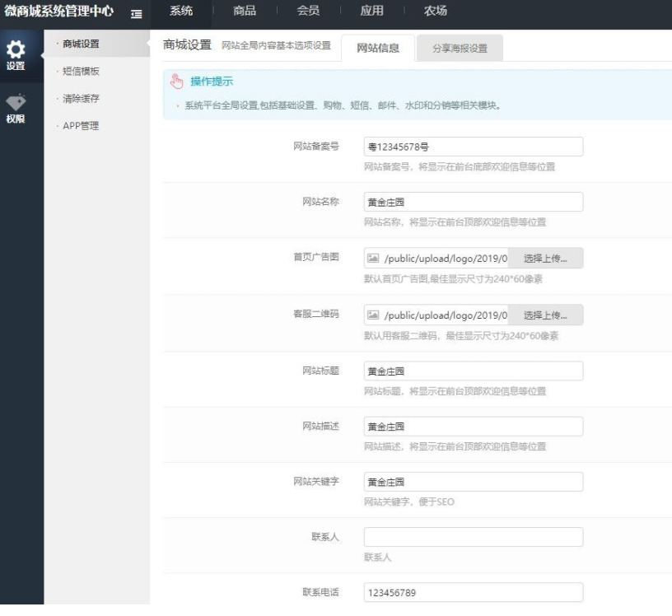The height and width of the screenshot is (616, 672).
Task: Focus the 网站标题 input field
Action: tap(474, 371)
